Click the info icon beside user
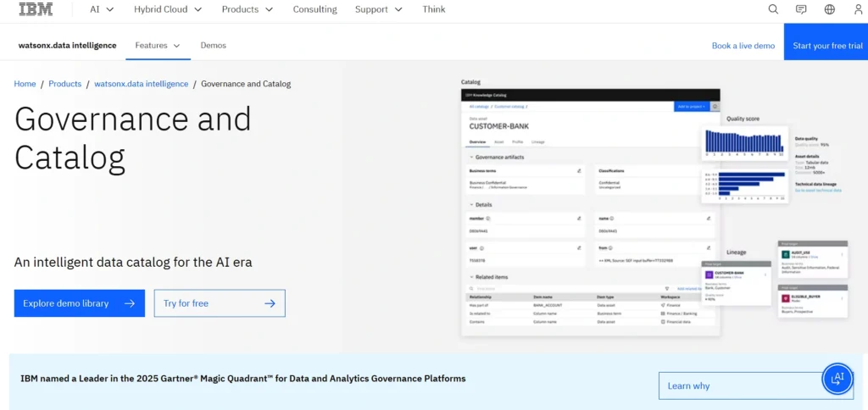868x410 pixels. click(x=482, y=248)
